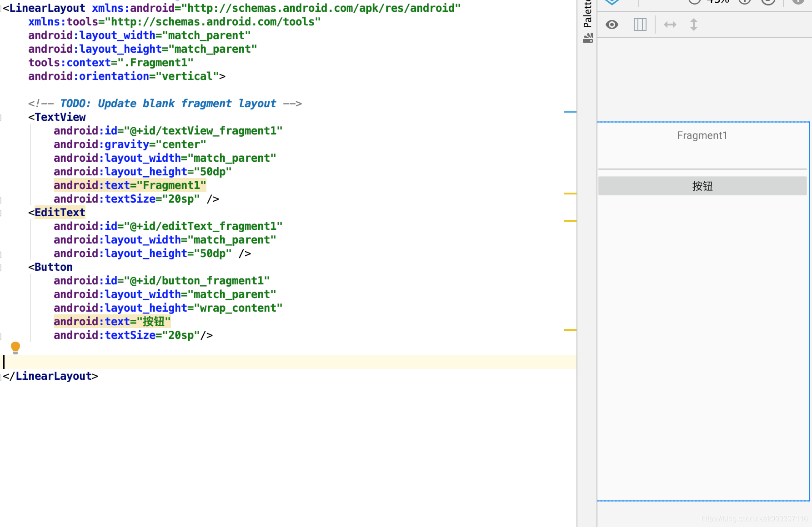The width and height of the screenshot is (812, 527).
Task: Toggle LinearLayout orientation columns icon
Action: 640,25
